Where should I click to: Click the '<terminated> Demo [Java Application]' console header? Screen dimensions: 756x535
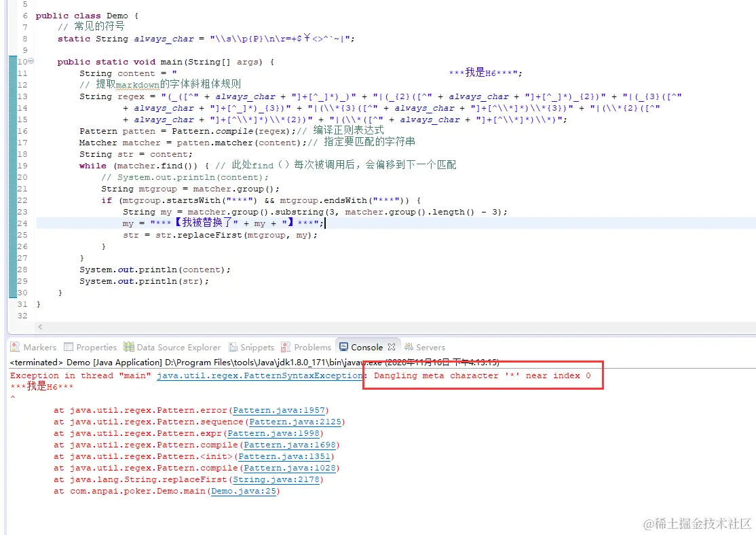tap(254, 363)
